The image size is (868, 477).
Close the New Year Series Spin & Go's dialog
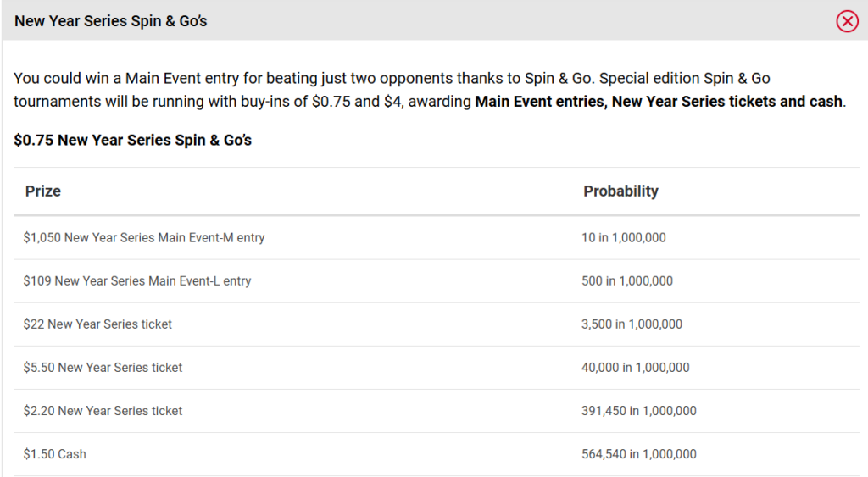[847, 21]
